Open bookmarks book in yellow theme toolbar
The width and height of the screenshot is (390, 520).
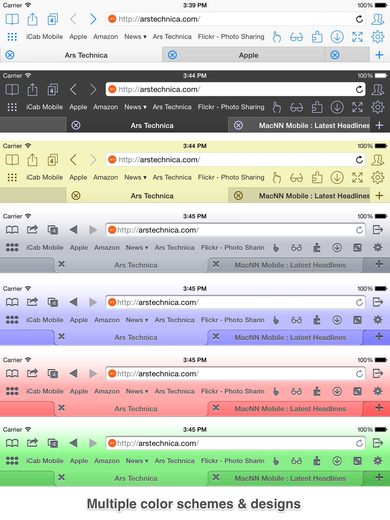(12, 160)
